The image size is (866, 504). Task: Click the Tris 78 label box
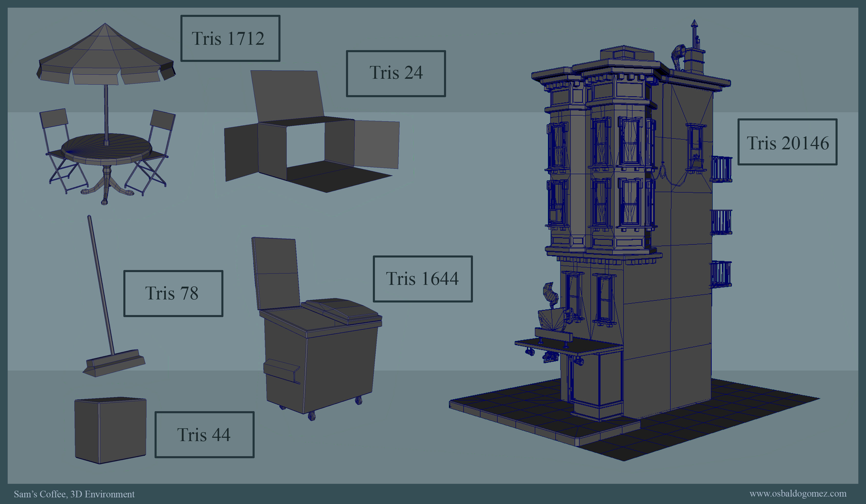[x=173, y=294]
